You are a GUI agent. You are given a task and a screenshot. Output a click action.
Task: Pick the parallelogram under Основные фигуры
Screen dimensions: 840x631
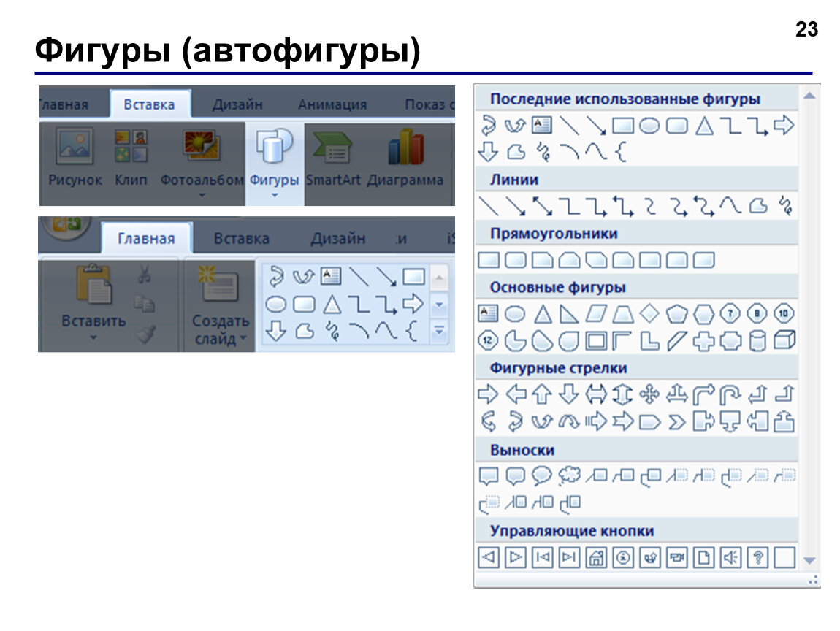tap(596, 313)
